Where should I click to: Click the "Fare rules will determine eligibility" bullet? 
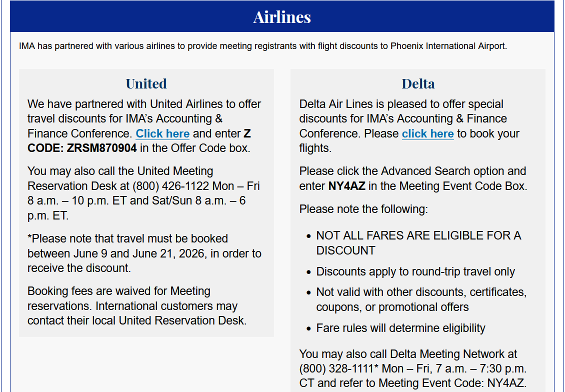[400, 328]
